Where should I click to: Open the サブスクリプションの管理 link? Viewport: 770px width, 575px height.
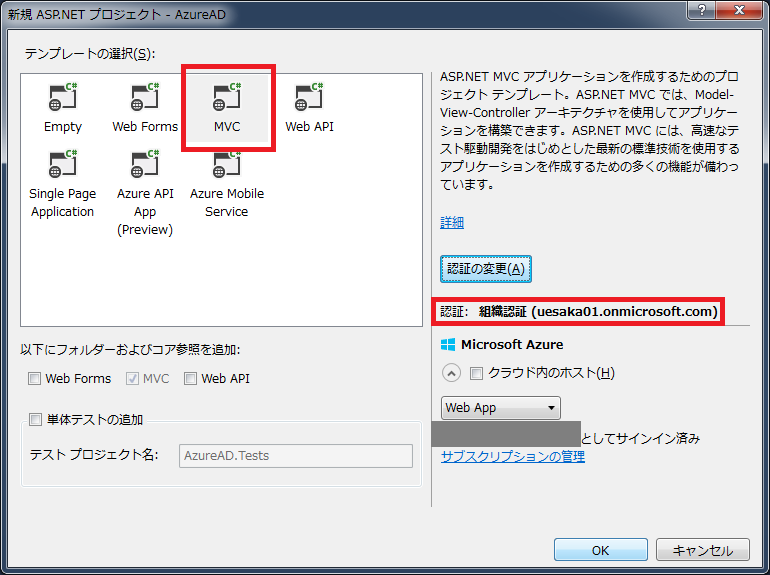513,457
